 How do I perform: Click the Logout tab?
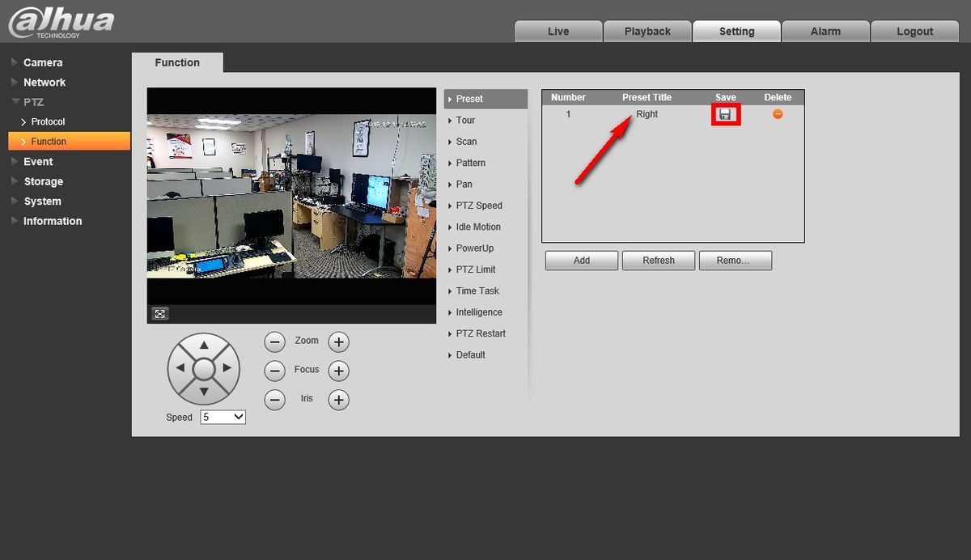[915, 31]
